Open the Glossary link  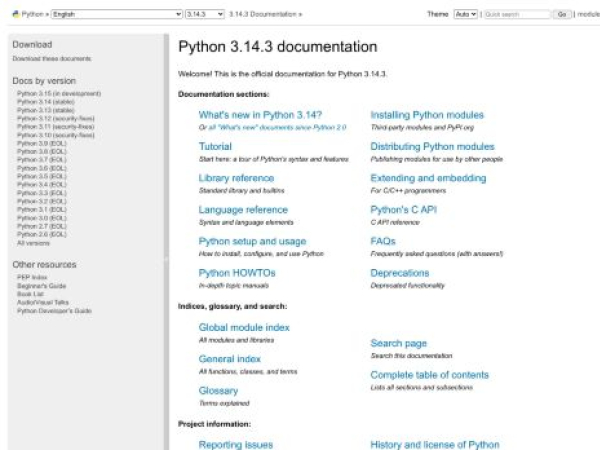(x=218, y=391)
